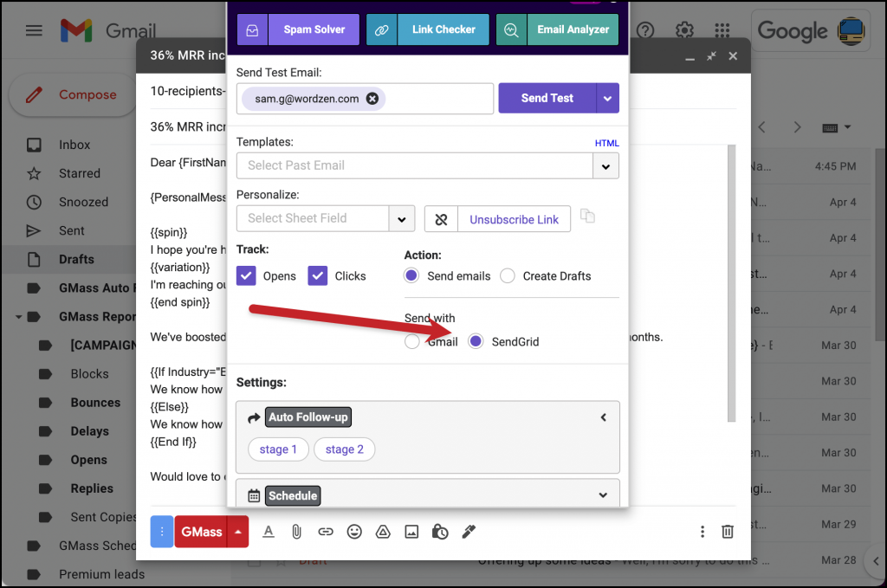Uncheck the Opens tracking checkbox

point(245,275)
